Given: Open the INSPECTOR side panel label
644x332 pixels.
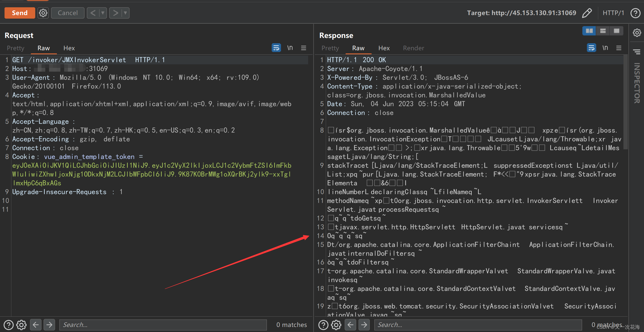Looking at the screenshot, I should [637, 83].
